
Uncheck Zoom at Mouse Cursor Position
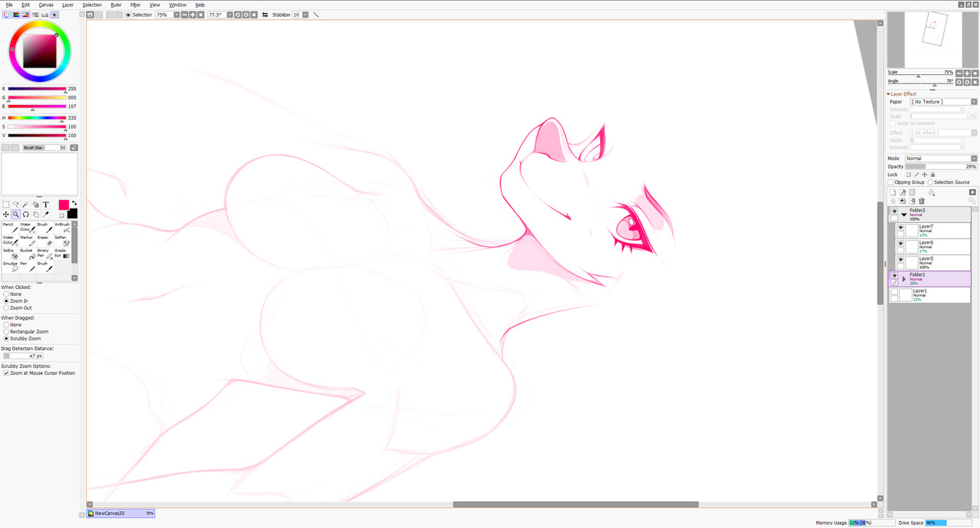coord(6,373)
